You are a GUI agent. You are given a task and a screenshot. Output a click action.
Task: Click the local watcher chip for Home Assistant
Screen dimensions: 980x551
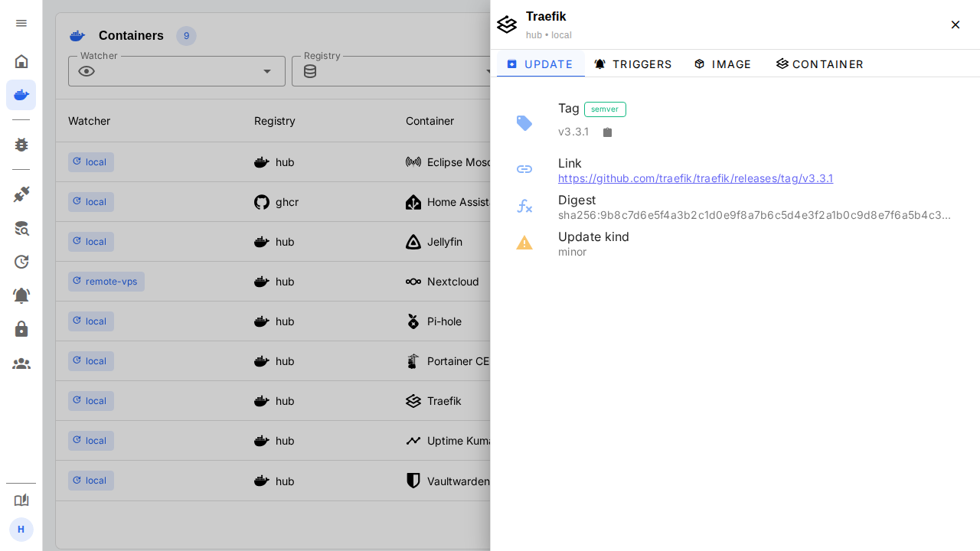(91, 202)
